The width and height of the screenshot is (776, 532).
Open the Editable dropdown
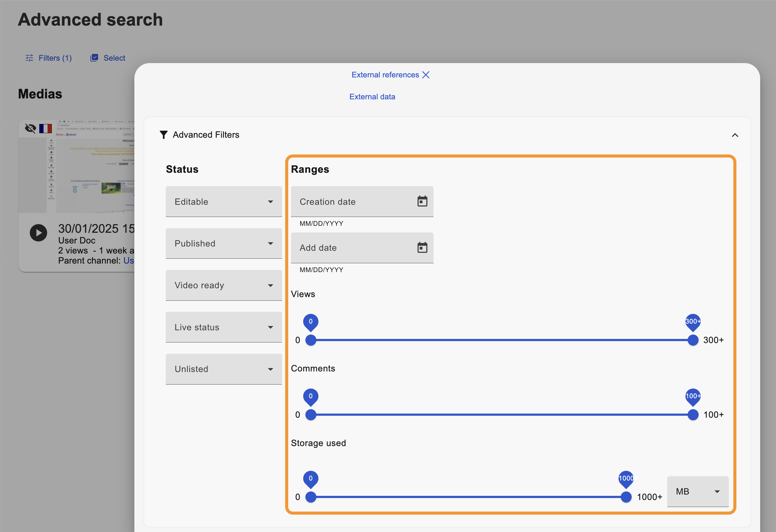224,201
